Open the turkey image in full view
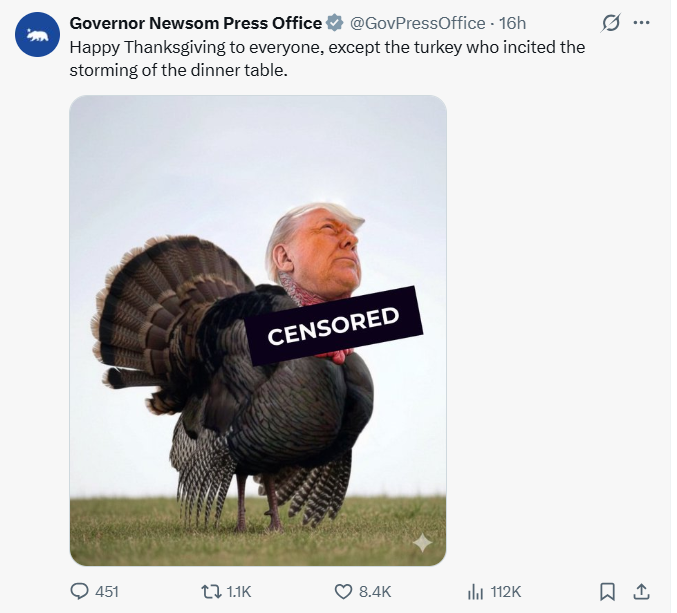Viewport: 677px width, 613px height. (x=258, y=330)
